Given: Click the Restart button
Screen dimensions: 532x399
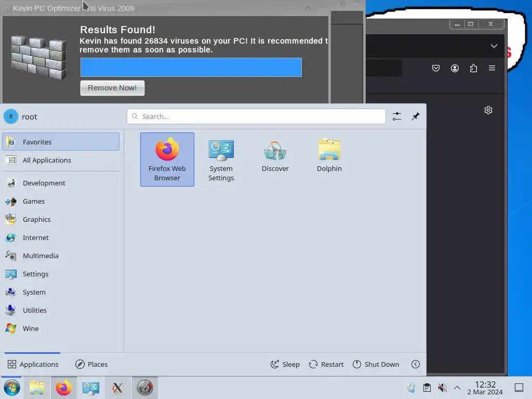Looking at the screenshot, I should [326, 364].
